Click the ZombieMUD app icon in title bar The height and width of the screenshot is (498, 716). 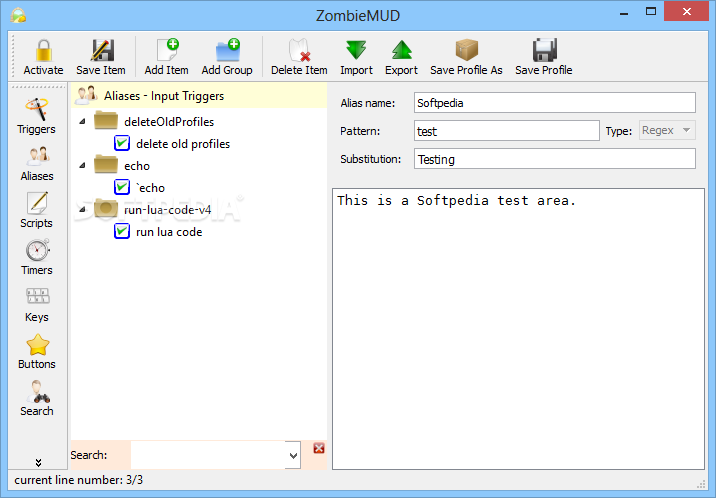(19, 15)
